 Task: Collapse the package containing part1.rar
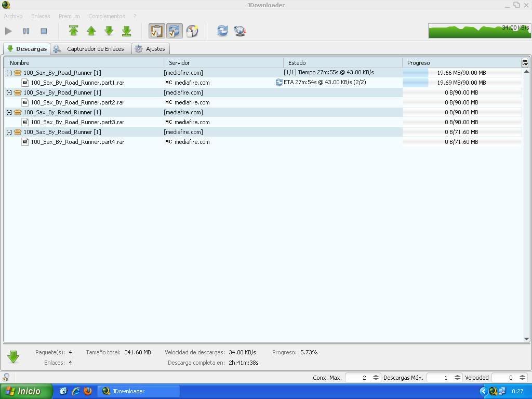click(9, 73)
